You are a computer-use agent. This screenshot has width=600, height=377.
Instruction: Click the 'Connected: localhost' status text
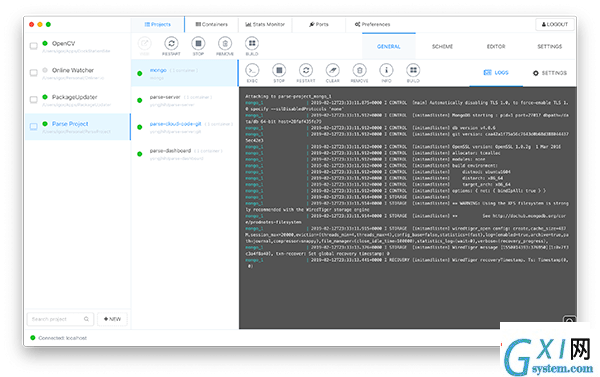tap(62, 338)
